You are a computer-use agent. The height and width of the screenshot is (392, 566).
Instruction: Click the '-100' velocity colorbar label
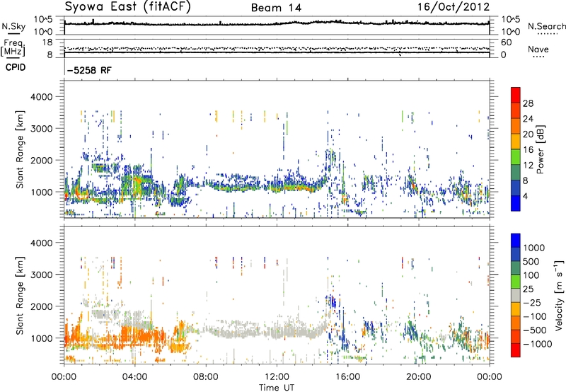tap(535, 316)
